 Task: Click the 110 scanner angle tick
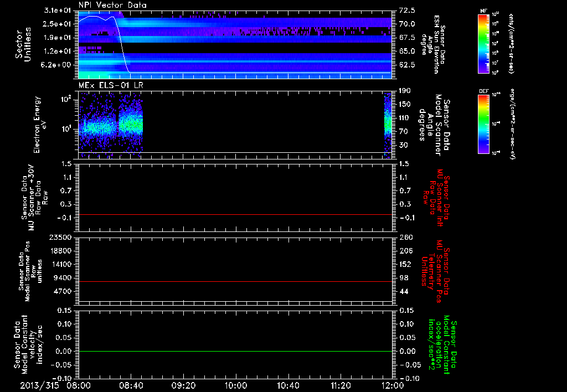pyautogui.click(x=405, y=118)
